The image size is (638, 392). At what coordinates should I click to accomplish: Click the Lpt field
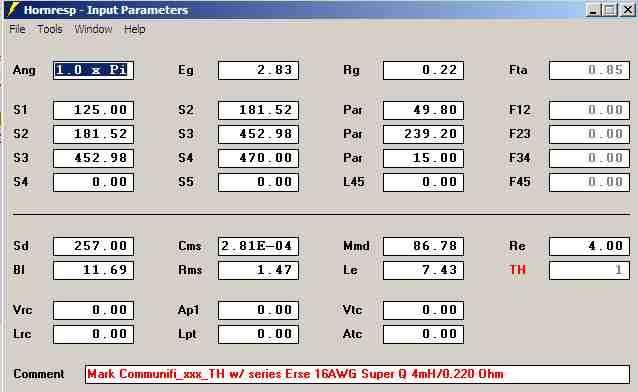(x=258, y=334)
